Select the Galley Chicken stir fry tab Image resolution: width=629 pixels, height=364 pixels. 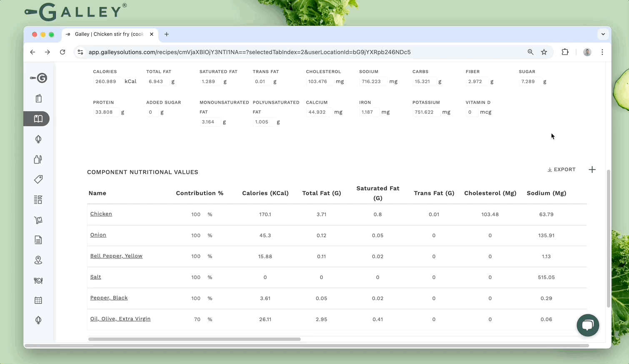point(109,34)
